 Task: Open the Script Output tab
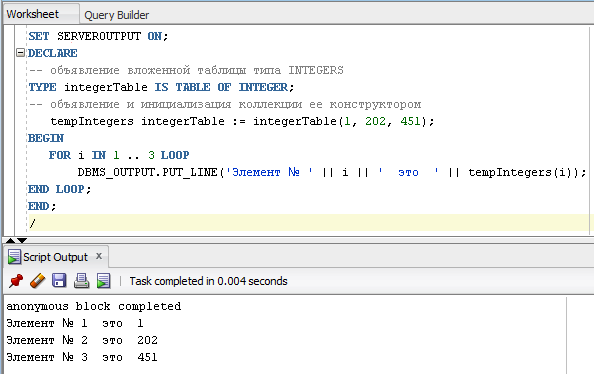point(55,257)
